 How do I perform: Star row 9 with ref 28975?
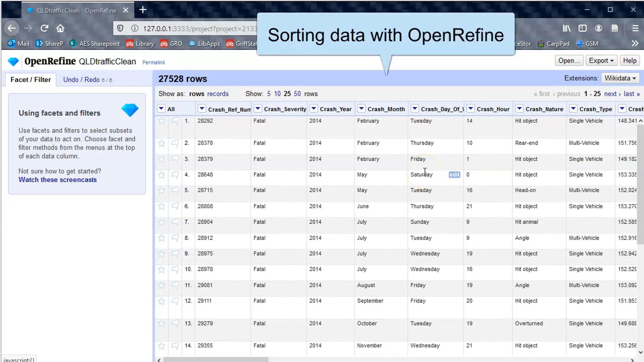click(x=162, y=254)
